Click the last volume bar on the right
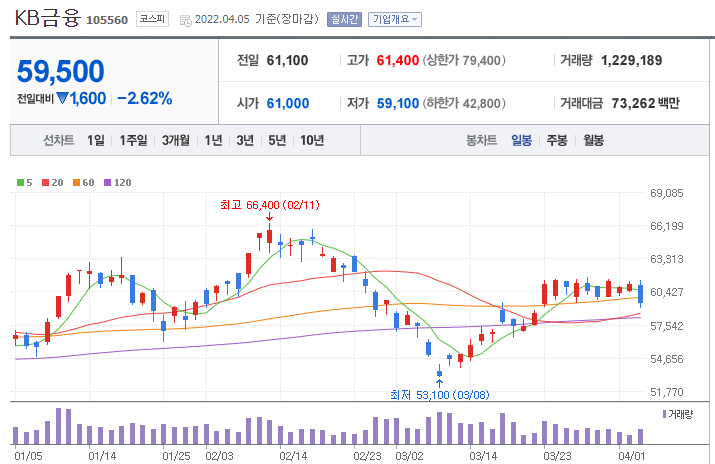 (x=640, y=437)
